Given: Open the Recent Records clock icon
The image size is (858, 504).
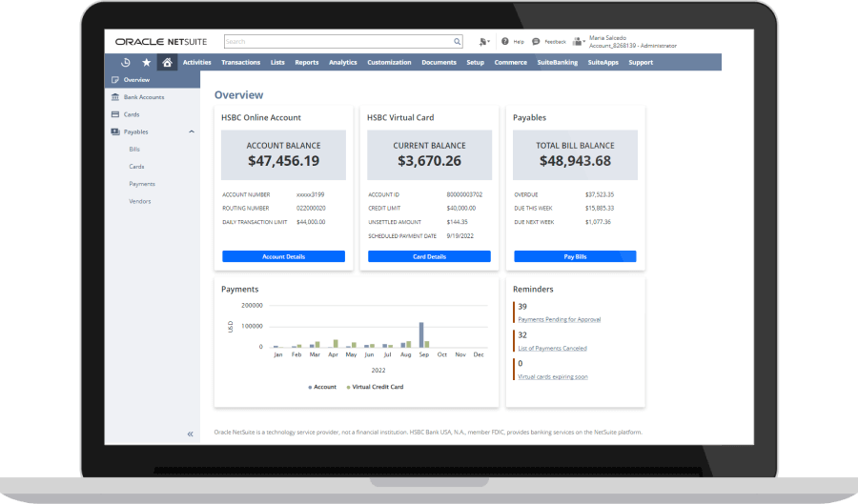Looking at the screenshot, I should coord(125,62).
